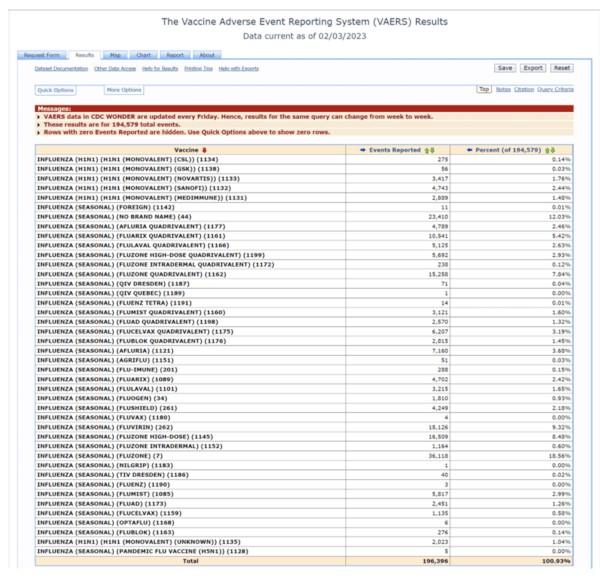Open Help with Exports link
Screen dimensions: 600x580
tap(239, 69)
